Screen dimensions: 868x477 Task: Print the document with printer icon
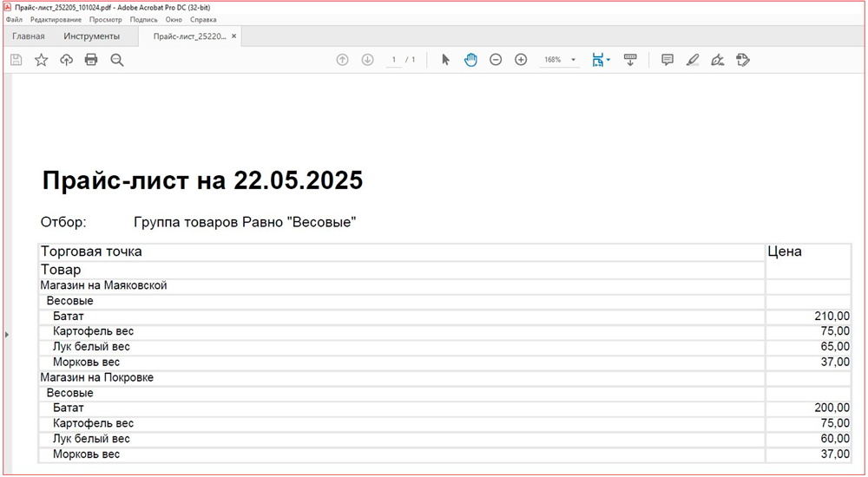click(x=91, y=60)
